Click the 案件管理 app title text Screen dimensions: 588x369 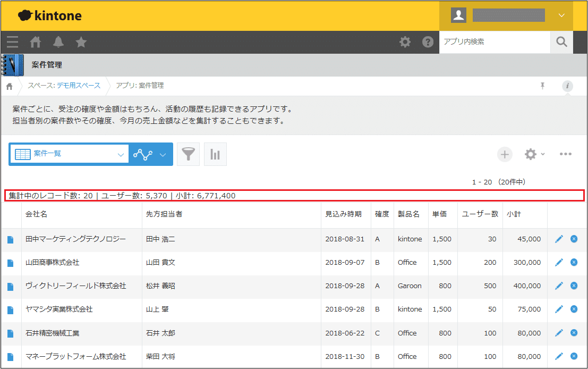pyautogui.click(x=47, y=65)
